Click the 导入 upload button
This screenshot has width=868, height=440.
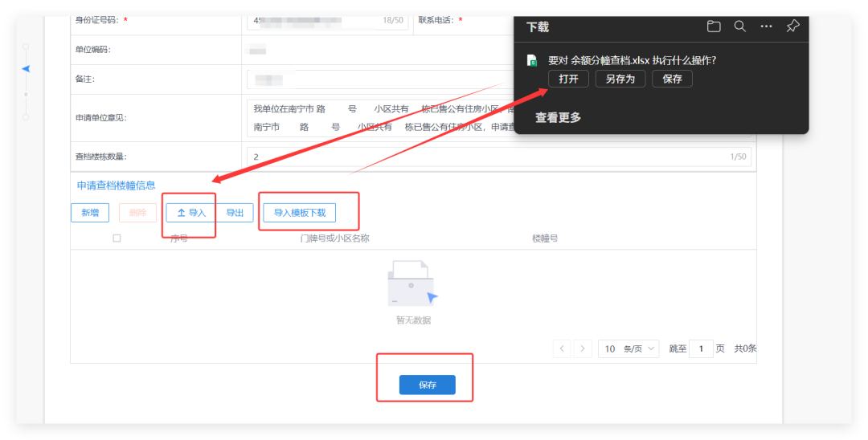click(191, 213)
